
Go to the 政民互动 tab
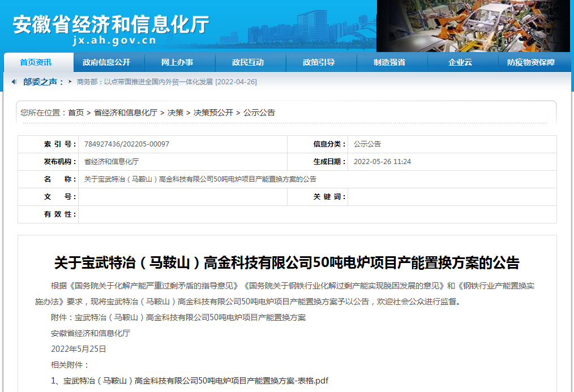click(x=248, y=62)
